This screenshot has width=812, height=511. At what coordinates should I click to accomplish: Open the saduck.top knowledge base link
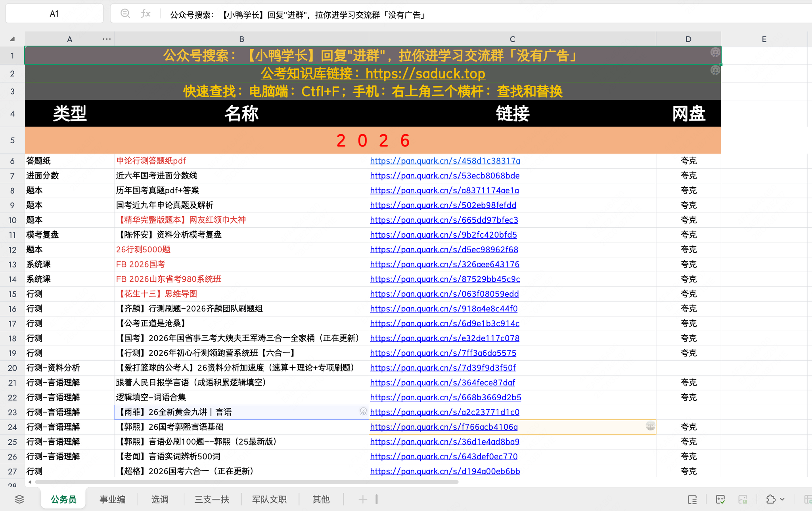(373, 73)
